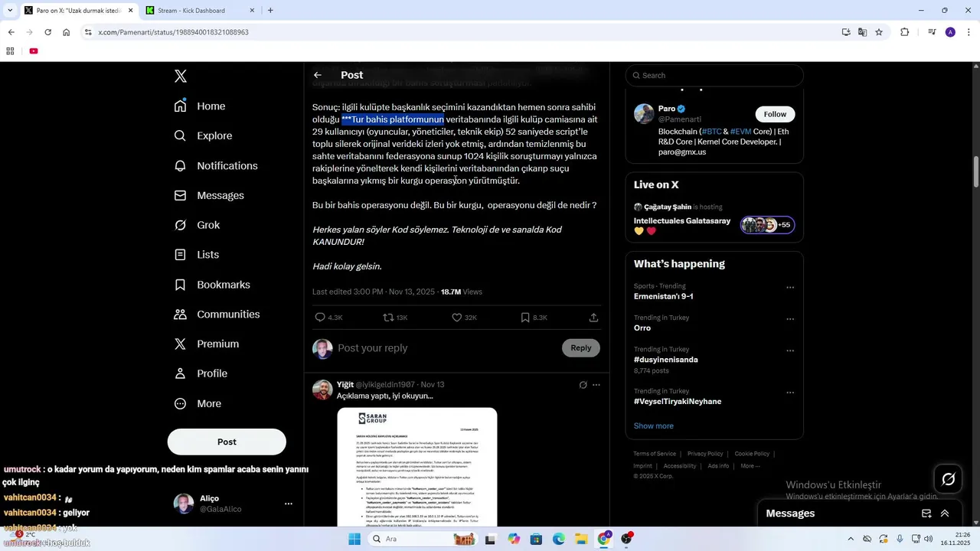The height and width of the screenshot is (551, 980).
Task: Open options for #dusyinenisanda trend
Action: pyautogui.click(x=790, y=350)
